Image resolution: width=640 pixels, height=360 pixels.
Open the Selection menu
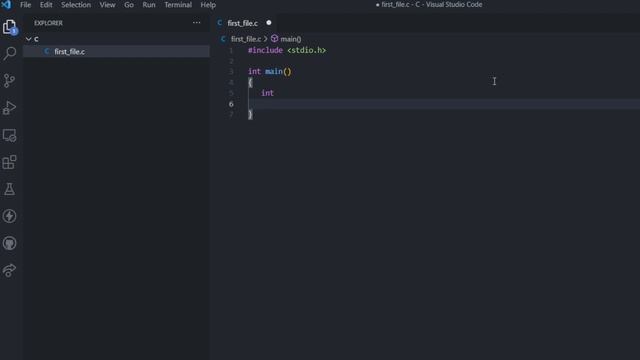click(x=76, y=5)
